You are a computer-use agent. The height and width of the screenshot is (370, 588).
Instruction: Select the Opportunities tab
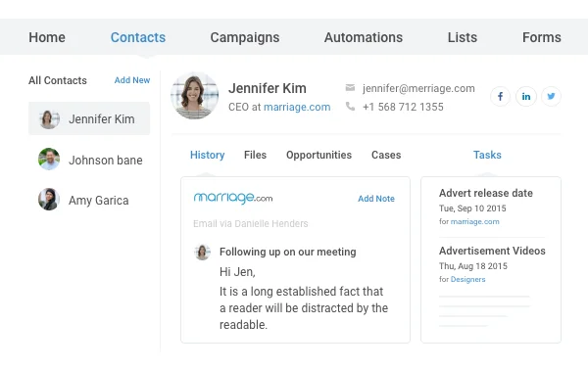point(318,155)
